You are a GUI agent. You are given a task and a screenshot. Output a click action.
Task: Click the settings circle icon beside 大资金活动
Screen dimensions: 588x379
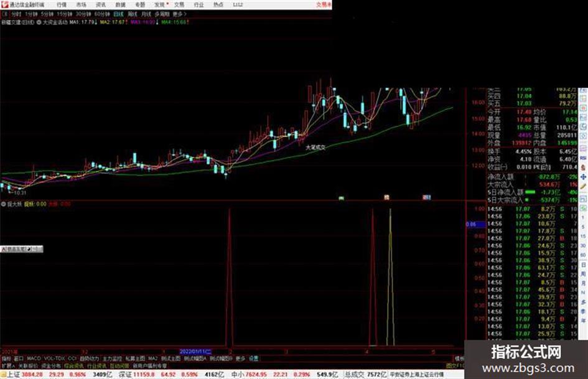(39, 22)
